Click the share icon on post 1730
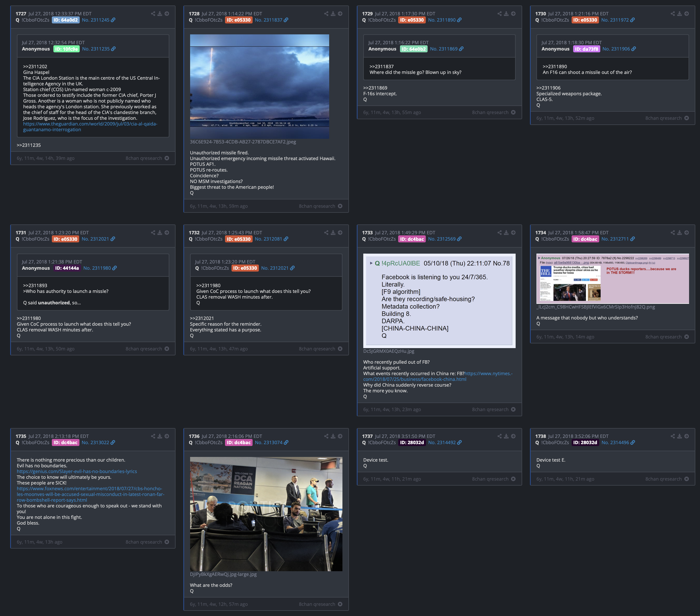Screen dimensions: 700x616 [x=673, y=14]
